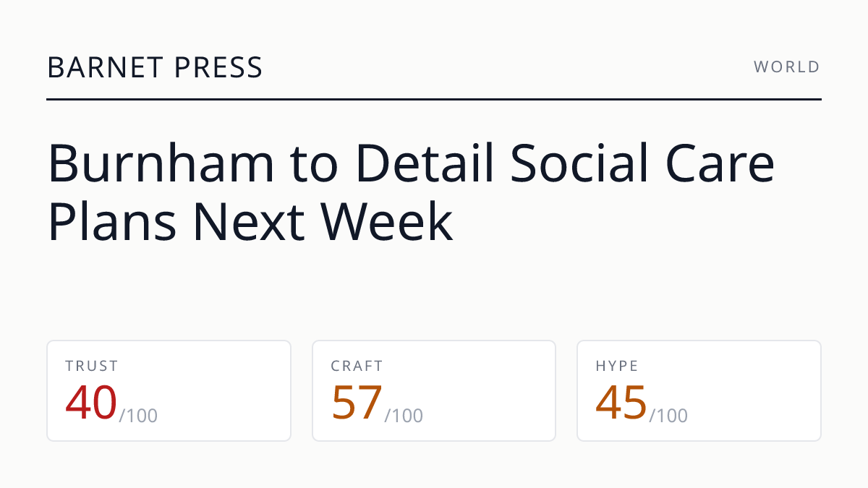Select the TRUST score card
868x488 pixels.
(x=169, y=390)
